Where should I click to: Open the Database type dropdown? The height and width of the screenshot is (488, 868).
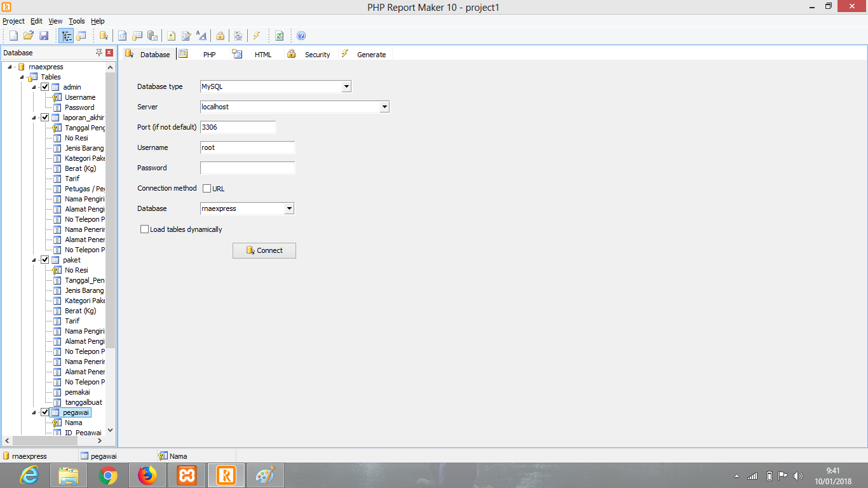pyautogui.click(x=346, y=86)
